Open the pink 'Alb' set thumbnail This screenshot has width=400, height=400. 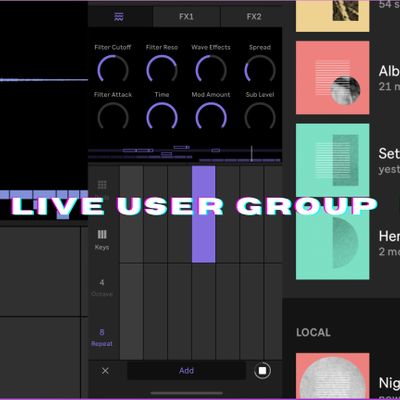coord(332,78)
